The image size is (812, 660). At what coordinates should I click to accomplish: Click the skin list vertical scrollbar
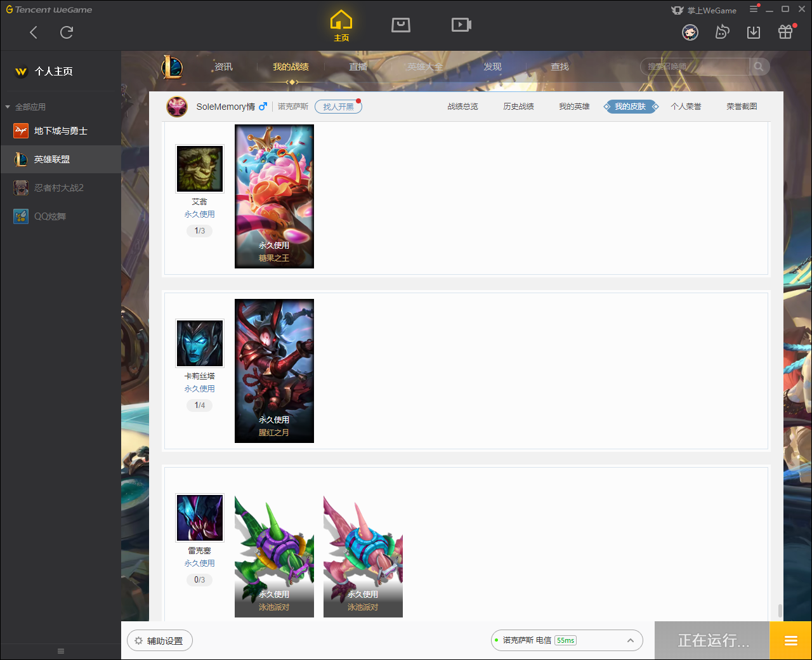tap(780, 611)
